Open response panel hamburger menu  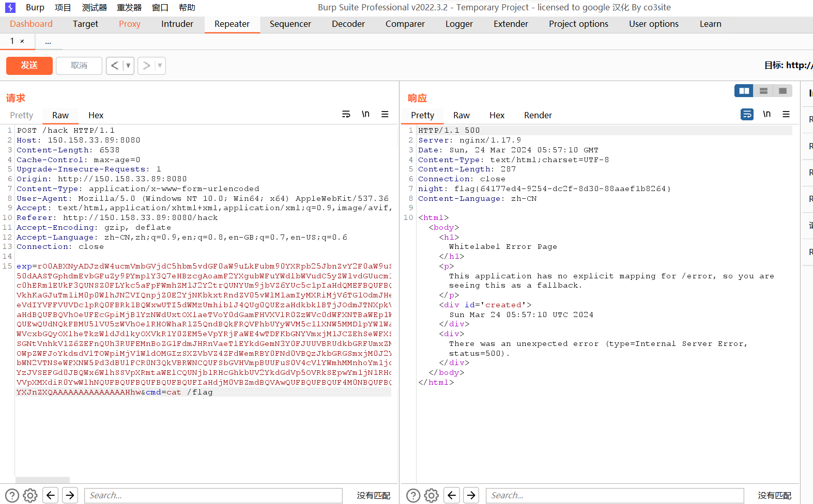coord(786,114)
